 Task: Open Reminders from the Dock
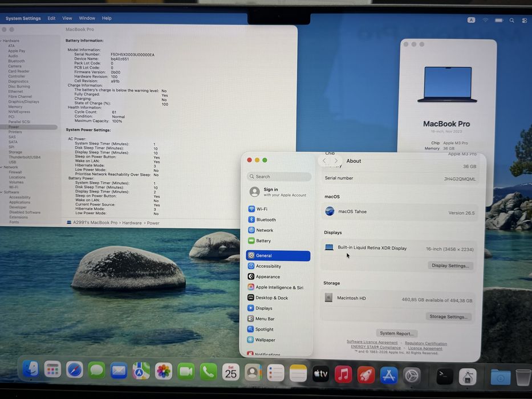pyautogui.click(x=275, y=373)
